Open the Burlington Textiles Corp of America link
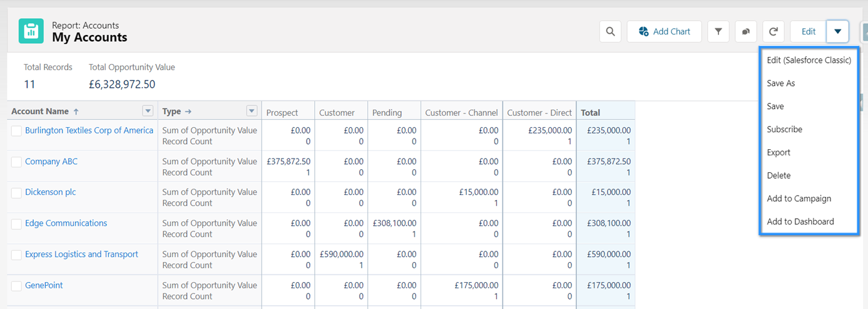868x309 pixels. (x=89, y=130)
